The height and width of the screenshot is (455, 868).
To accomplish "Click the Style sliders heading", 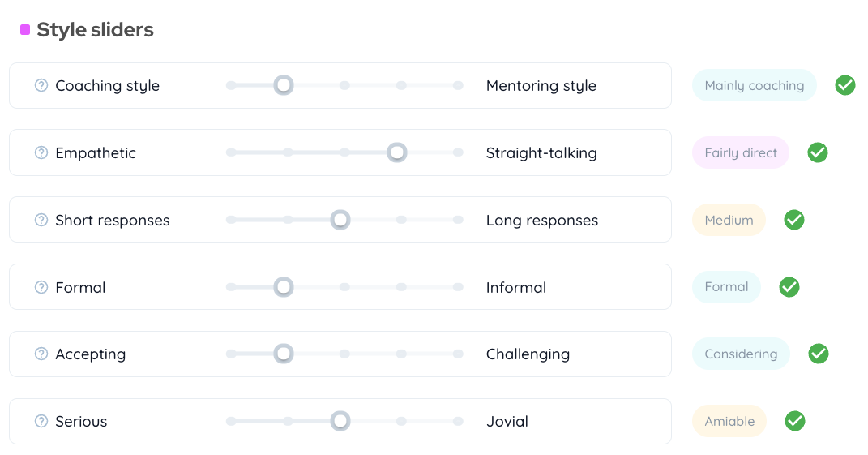I will (95, 30).
